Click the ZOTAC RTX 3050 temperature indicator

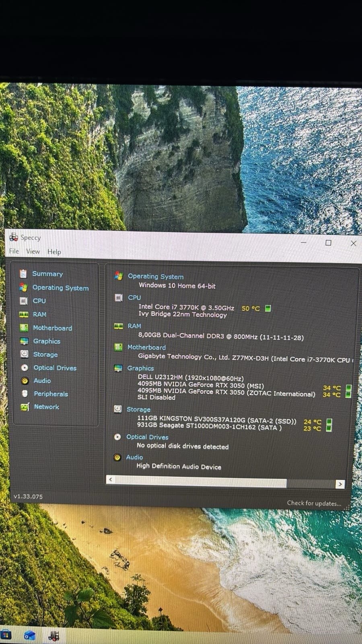[x=348, y=394]
